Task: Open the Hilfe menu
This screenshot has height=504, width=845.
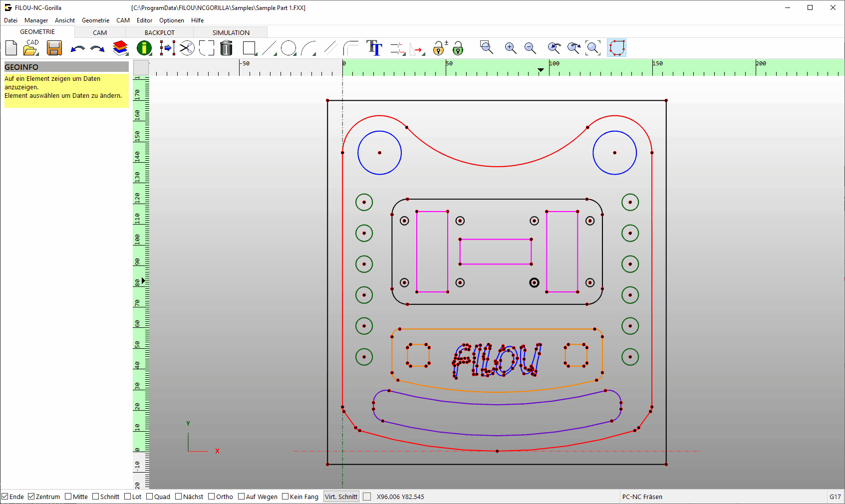Action: click(x=198, y=20)
